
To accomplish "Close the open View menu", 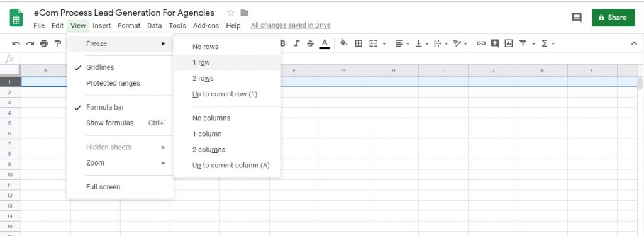I will 77,26.
